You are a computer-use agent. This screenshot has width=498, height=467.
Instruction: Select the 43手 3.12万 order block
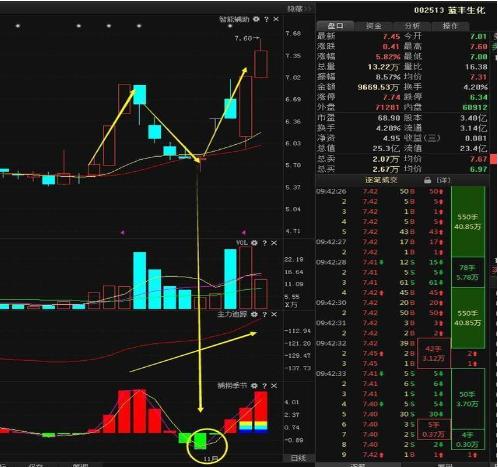pyautogui.click(x=433, y=353)
